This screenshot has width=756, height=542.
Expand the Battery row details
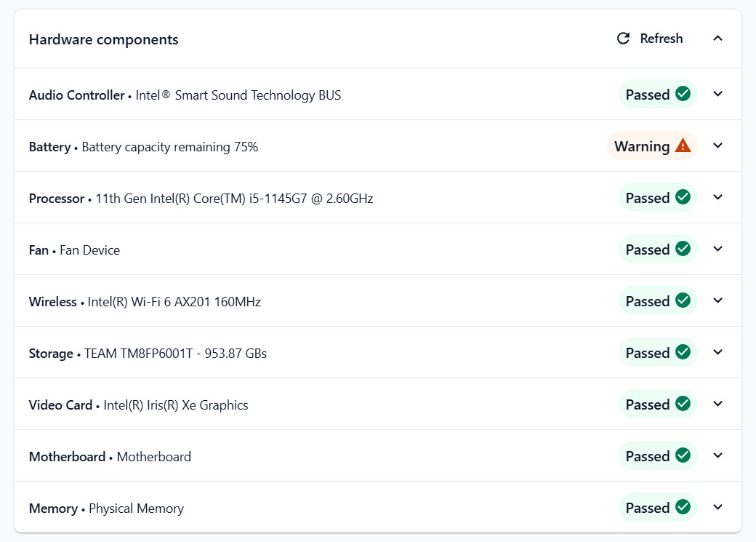717,146
